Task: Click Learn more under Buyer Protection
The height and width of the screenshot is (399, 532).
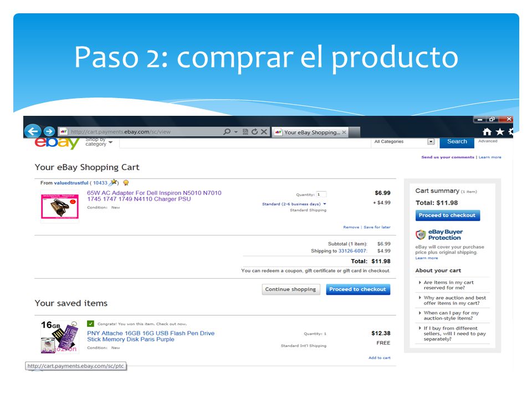Action: point(427,258)
